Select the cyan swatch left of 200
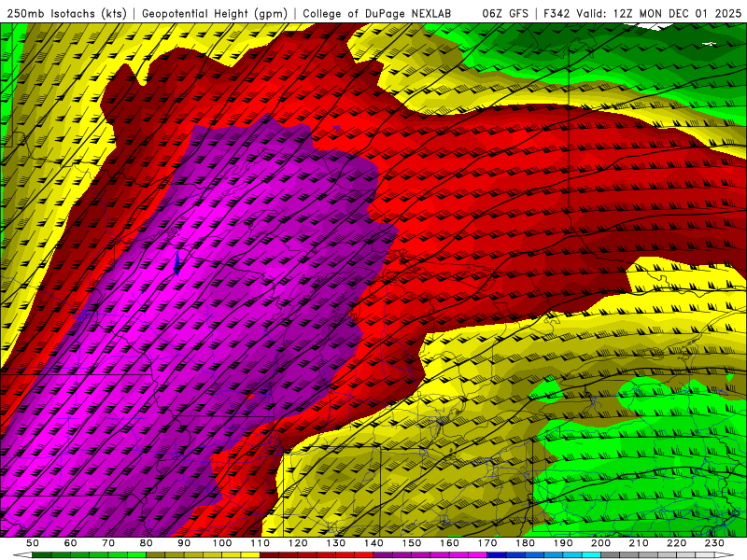747x560 pixels. [x=591, y=555]
